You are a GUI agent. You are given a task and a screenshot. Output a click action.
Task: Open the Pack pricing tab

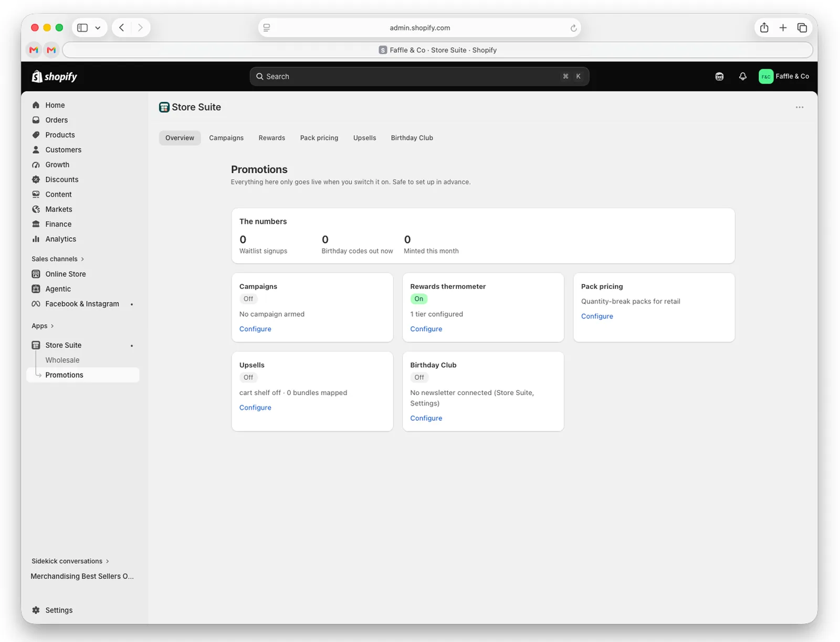[319, 138]
